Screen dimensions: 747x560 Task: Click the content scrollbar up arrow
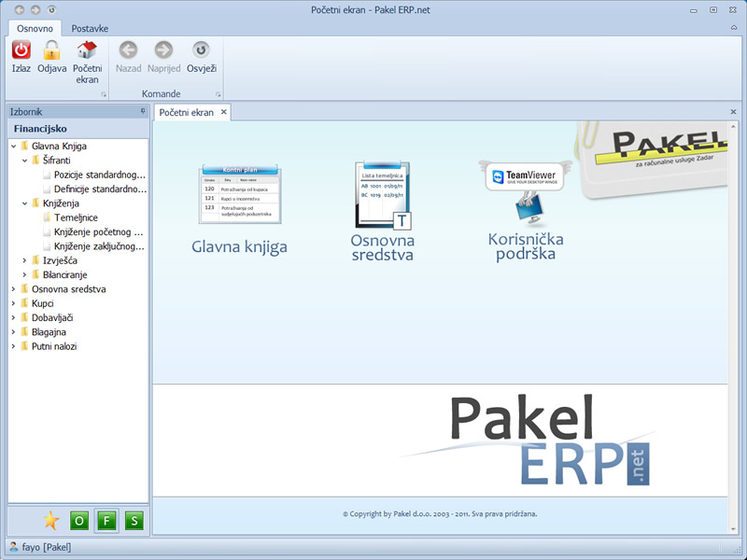coord(733,126)
